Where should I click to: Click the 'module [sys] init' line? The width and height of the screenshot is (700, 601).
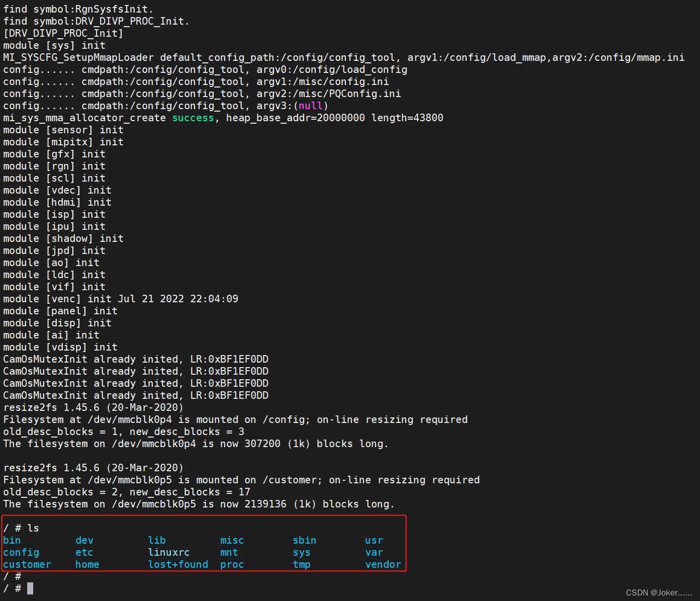(x=54, y=45)
